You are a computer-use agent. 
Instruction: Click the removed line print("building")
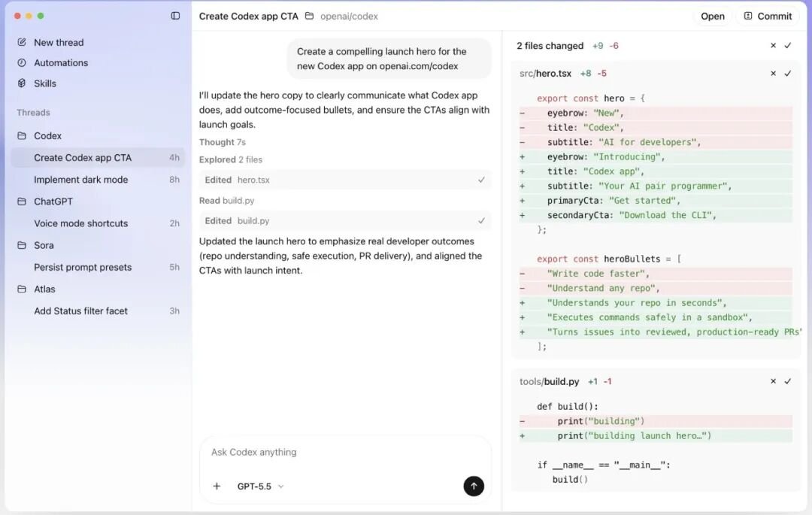coord(656,421)
